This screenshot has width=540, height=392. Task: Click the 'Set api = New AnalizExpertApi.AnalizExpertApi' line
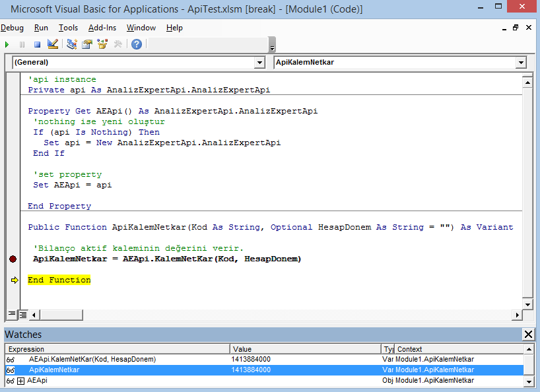[162, 143]
